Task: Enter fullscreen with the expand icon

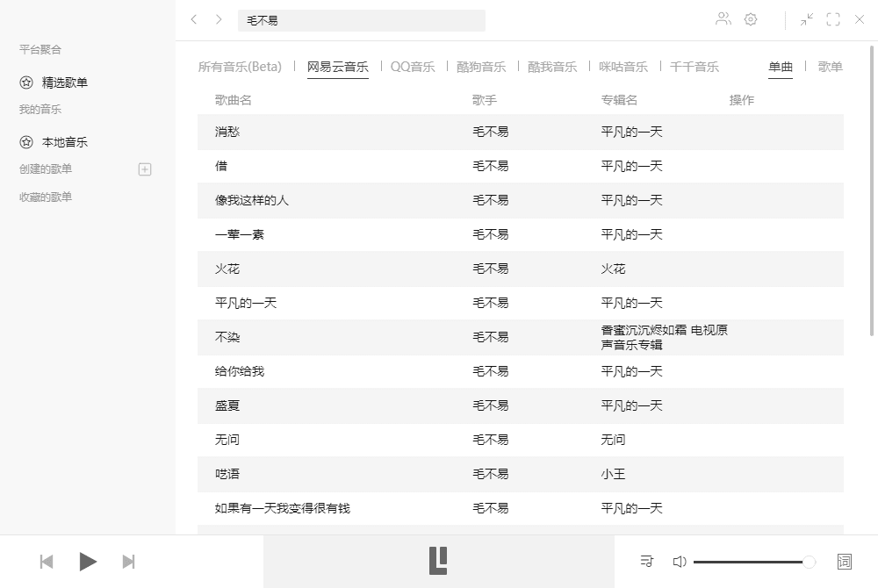Action: [833, 19]
